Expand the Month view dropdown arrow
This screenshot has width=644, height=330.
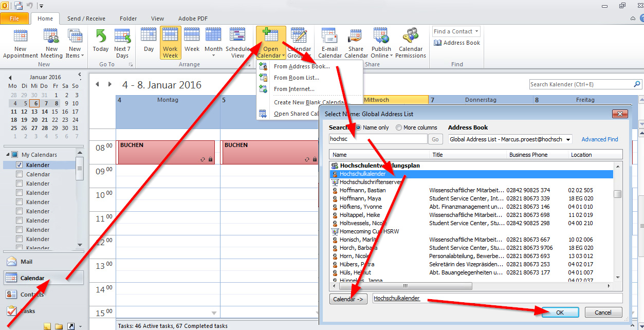click(213, 56)
